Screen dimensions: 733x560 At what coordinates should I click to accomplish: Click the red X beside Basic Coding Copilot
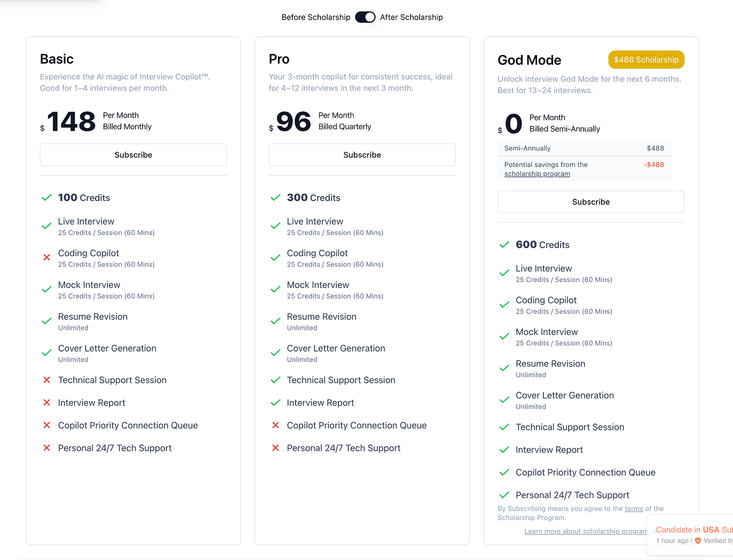47,258
